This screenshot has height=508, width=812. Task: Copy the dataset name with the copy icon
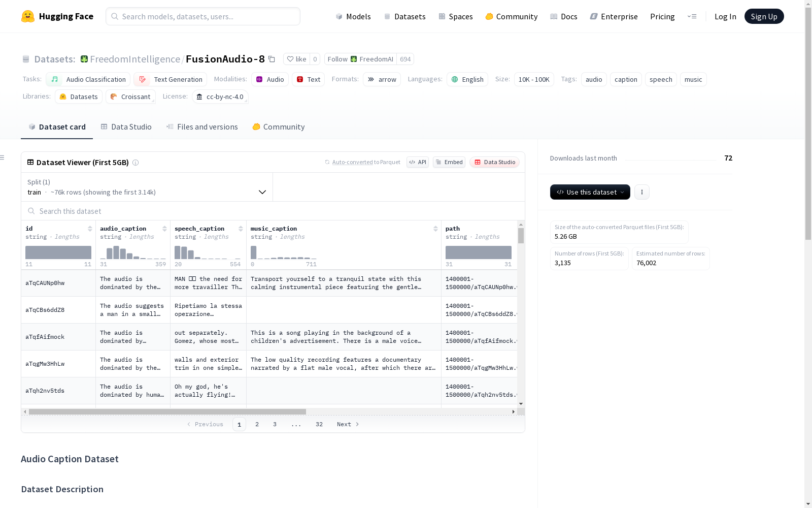[x=272, y=59]
